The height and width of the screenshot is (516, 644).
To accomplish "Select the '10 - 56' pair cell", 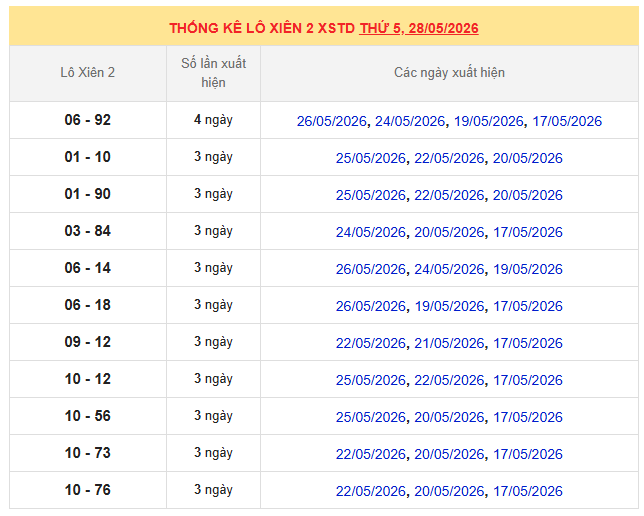I will [x=87, y=416].
